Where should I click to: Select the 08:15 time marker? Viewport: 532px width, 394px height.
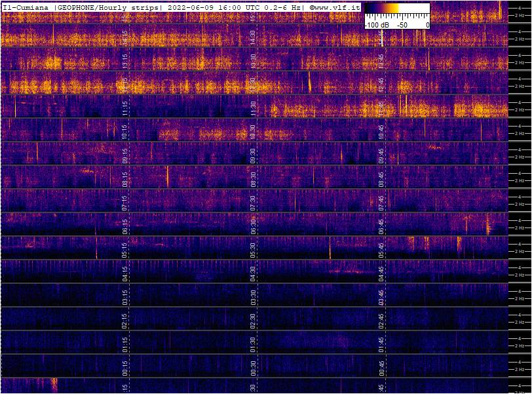coord(125,180)
